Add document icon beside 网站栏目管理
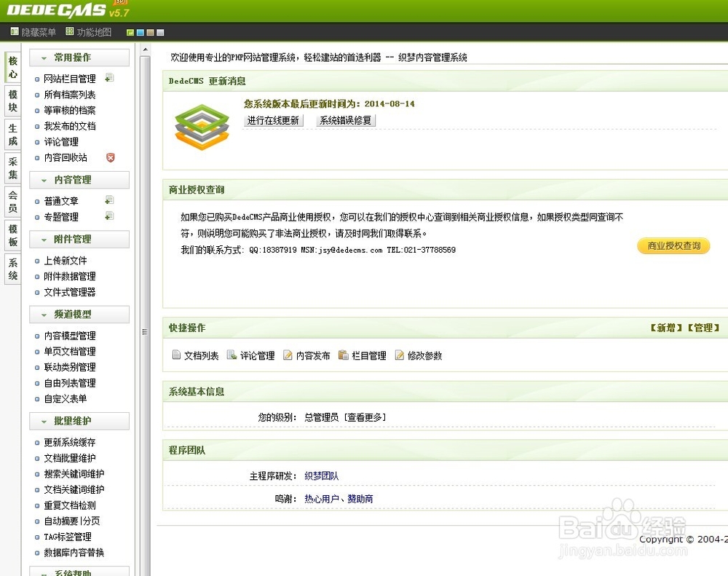 [110, 78]
